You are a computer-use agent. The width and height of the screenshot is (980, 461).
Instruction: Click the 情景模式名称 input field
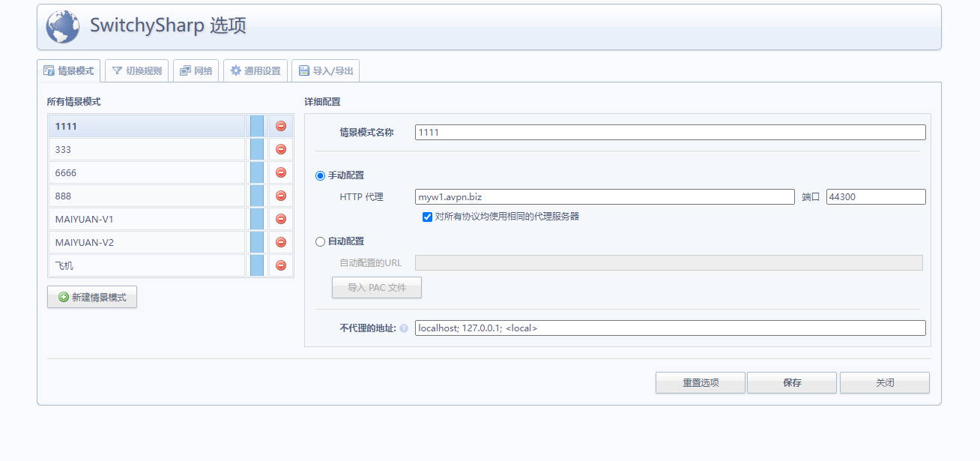[x=671, y=132]
